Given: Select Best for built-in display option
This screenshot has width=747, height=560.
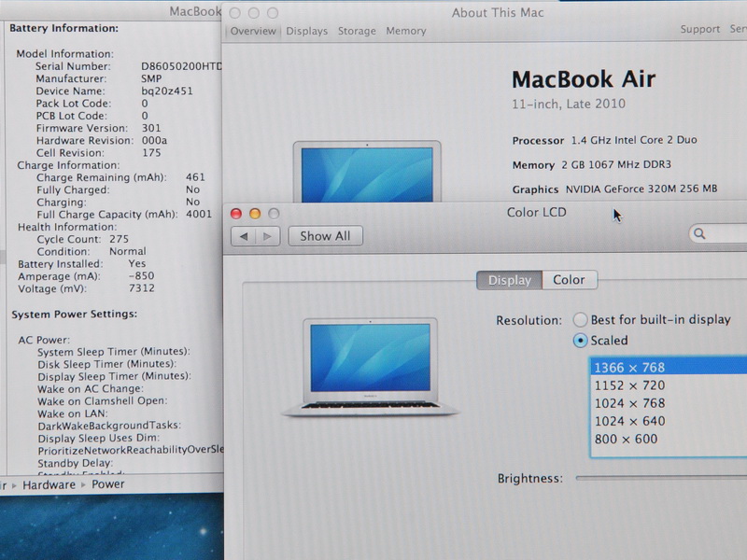Looking at the screenshot, I should (580, 320).
